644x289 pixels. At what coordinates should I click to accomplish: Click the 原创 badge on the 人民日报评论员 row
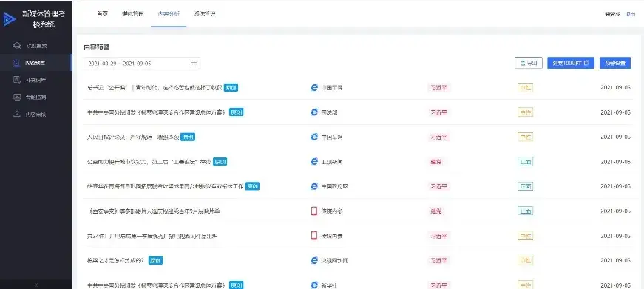[x=188, y=137]
